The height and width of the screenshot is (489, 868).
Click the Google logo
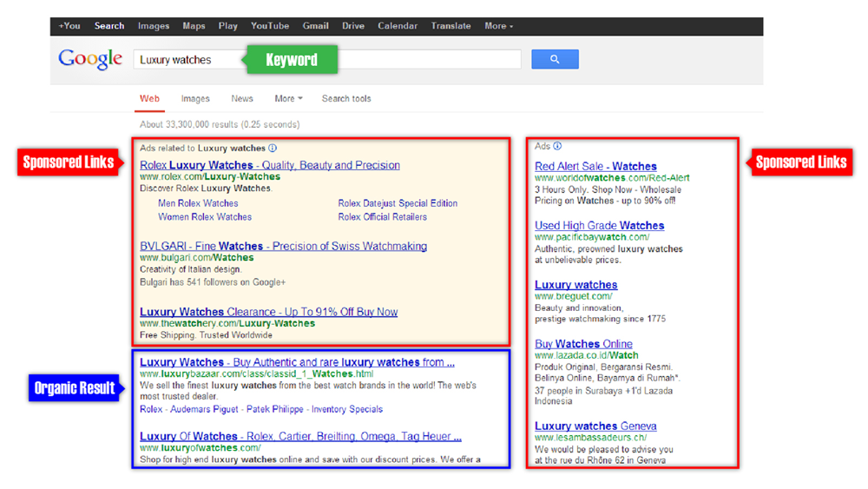90,59
